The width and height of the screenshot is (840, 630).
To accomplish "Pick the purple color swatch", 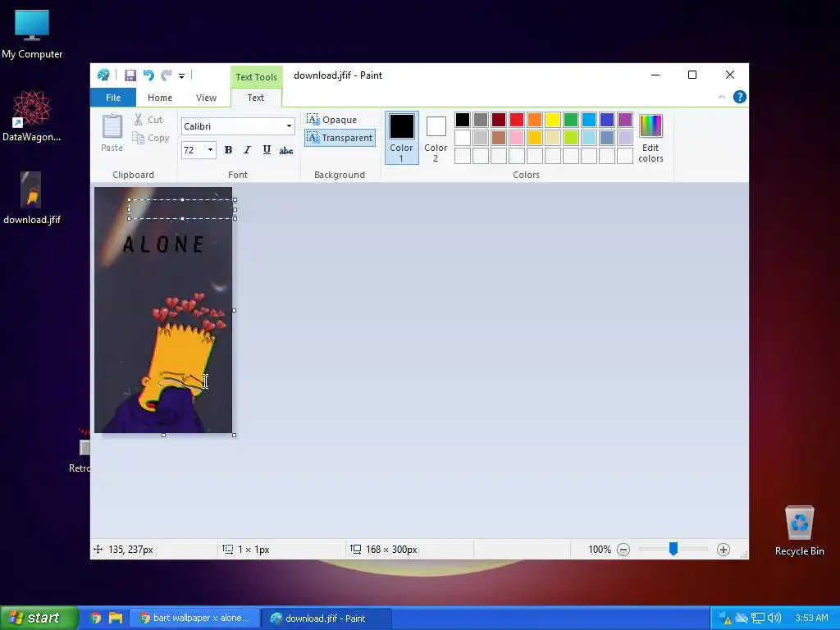I will tap(624, 120).
